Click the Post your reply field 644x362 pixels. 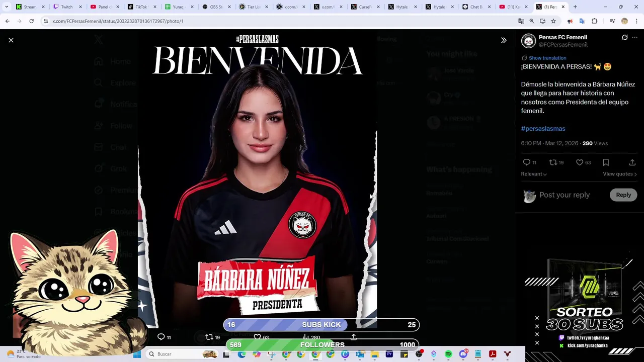[x=565, y=195]
